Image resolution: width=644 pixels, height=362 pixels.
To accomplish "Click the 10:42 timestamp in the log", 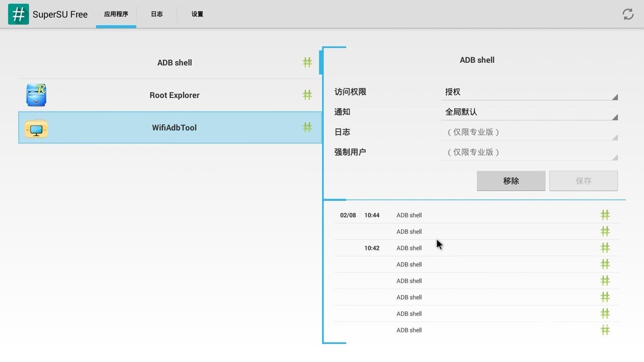I will (x=372, y=248).
